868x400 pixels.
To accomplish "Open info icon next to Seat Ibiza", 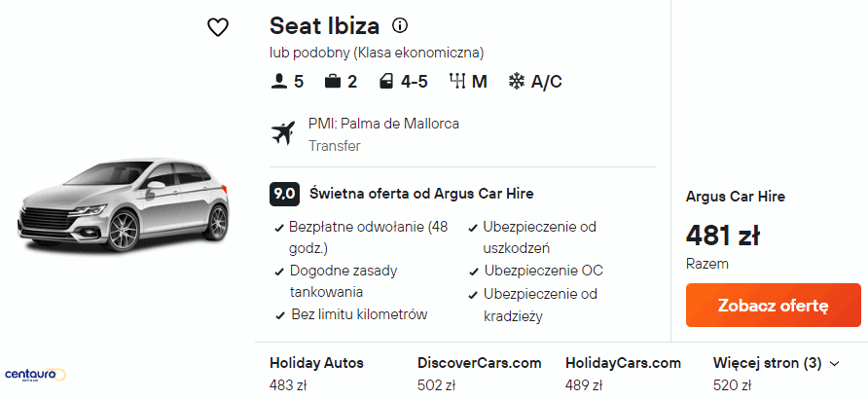I will coord(399,25).
